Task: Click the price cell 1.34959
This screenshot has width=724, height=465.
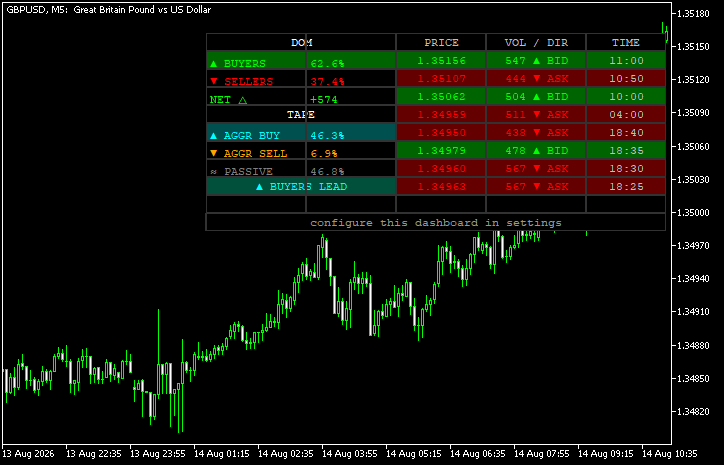Action: [x=441, y=115]
